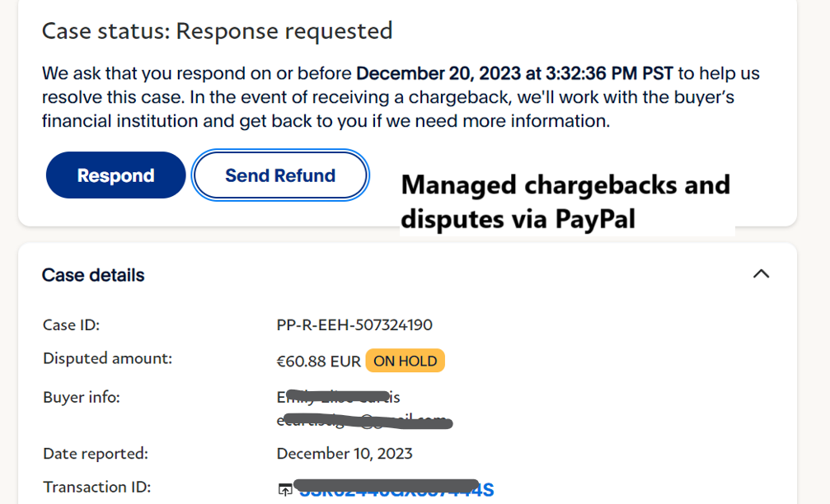Screen dimensions: 830x504
Task: Select the Case ID value PP-R-EEH-507324190
Action: tap(354, 325)
